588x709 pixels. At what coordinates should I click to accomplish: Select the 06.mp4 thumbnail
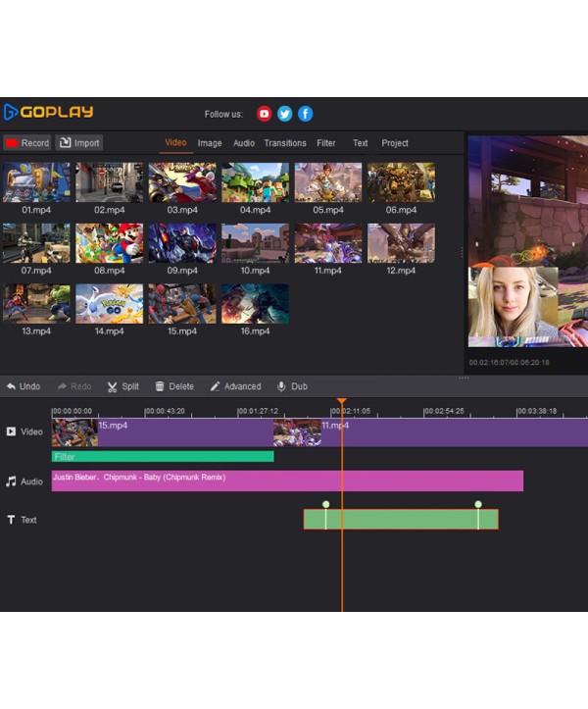pyautogui.click(x=402, y=182)
